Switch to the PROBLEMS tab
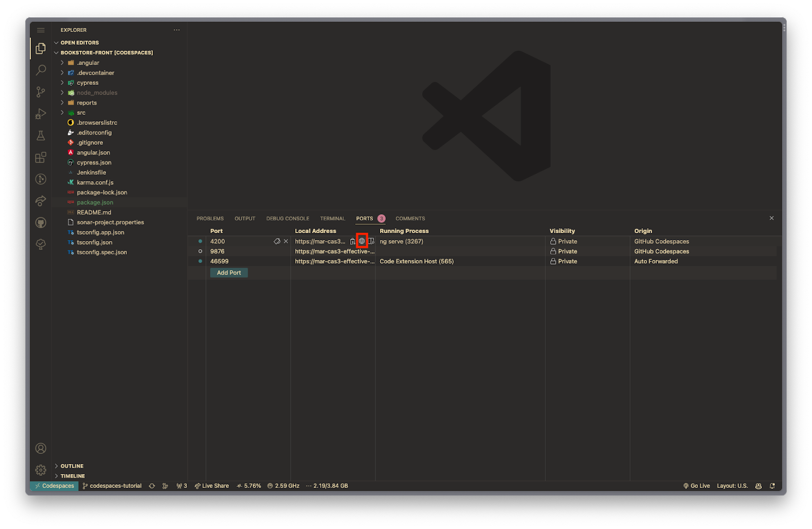Screen dimensions: 812x529 pyautogui.click(x=210, y=219)
